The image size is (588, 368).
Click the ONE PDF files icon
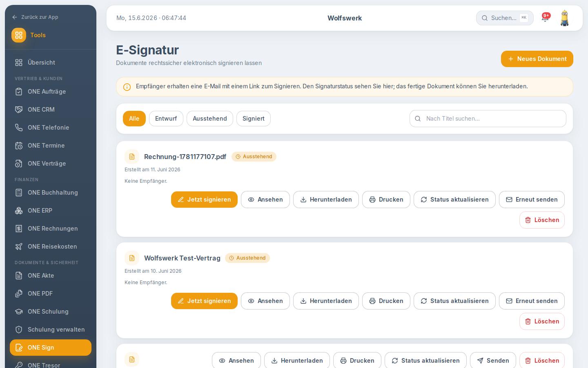pyautogui.click(x=19, y=294)
